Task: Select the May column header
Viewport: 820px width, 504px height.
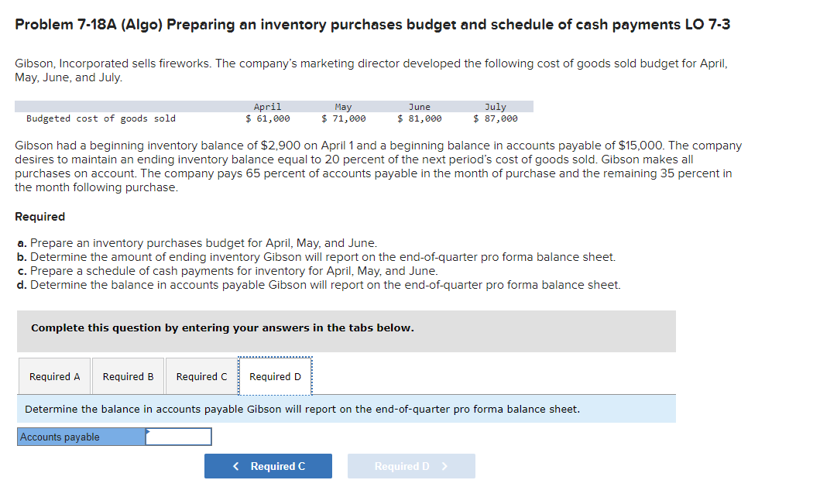Action: click(343, 106)
